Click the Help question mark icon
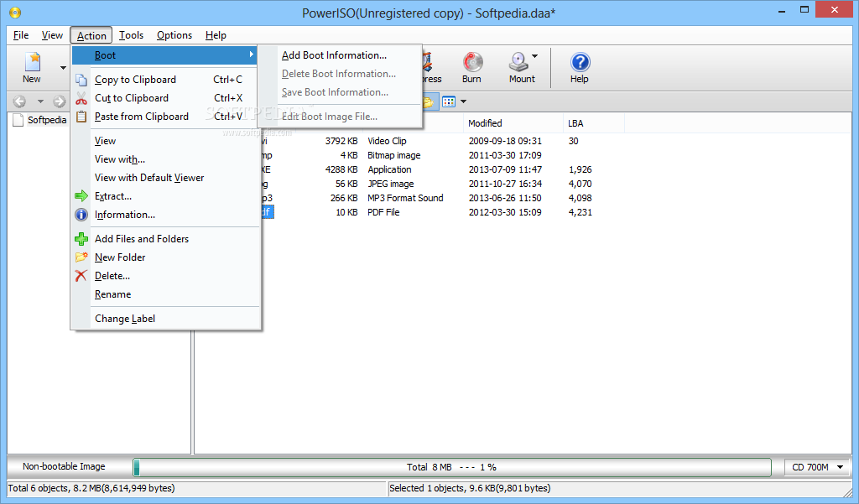Viewport: 859px width, 504px height. [580, 62]
